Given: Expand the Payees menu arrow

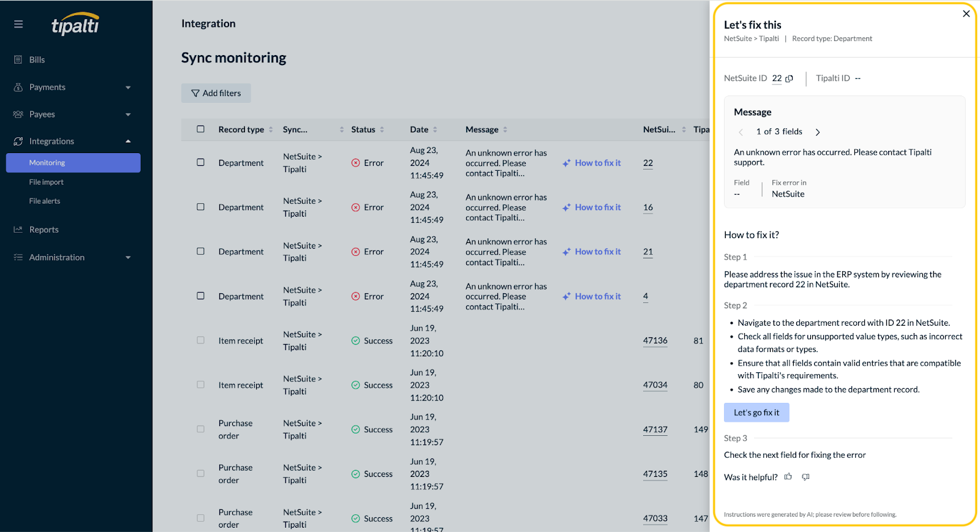Looking at the screenshot, I should pyautogui.click(x=128, y=114).
